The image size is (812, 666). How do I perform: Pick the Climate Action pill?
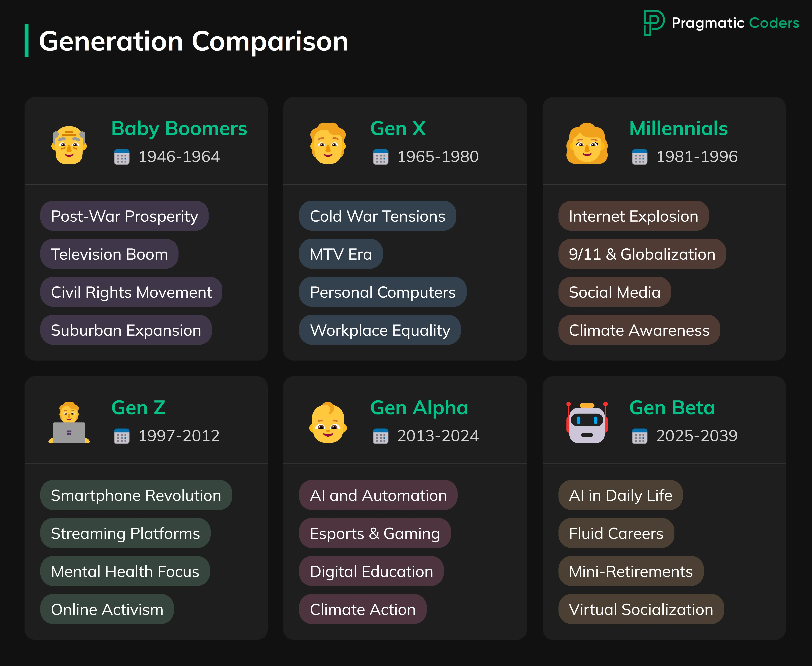click(363, 609)
